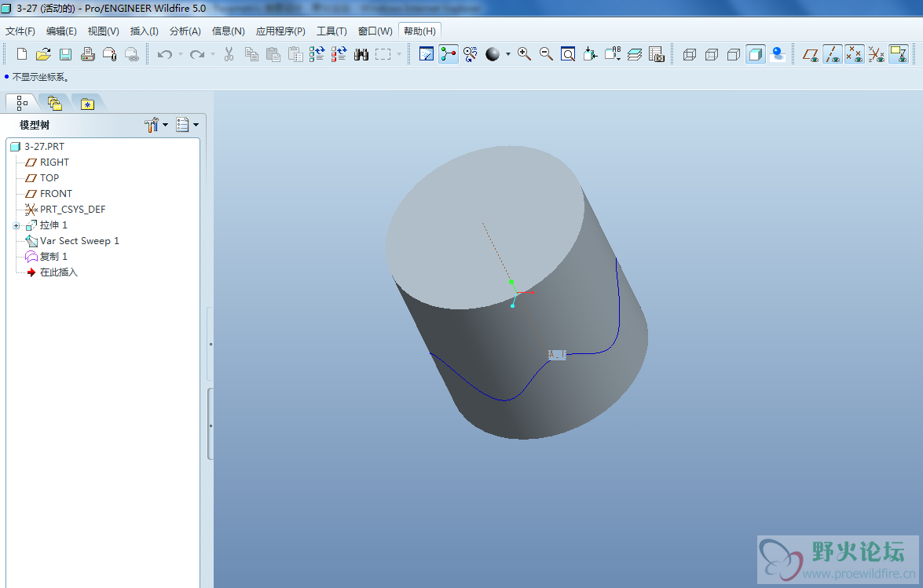Click the selection box icon
Screen dimensions: 923x588
[x=383, y=55]
